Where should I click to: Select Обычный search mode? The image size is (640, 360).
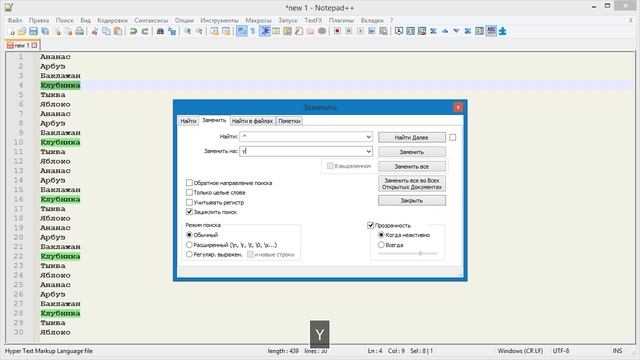pos(189,235)
